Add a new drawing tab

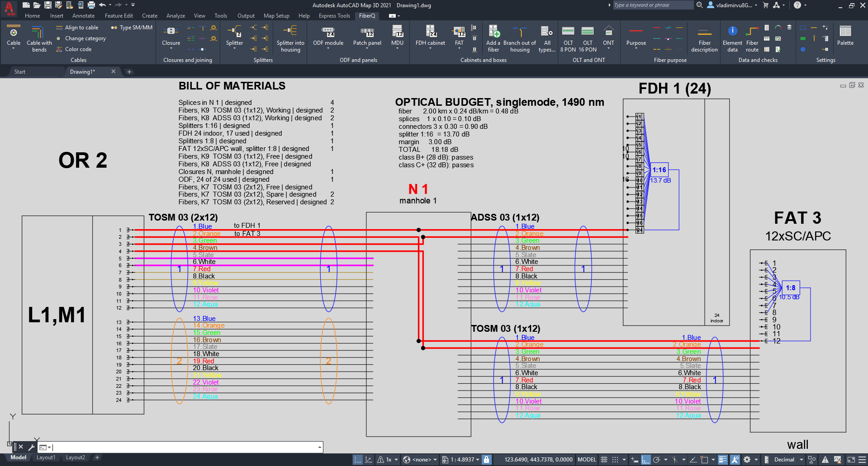coord(129,72)
